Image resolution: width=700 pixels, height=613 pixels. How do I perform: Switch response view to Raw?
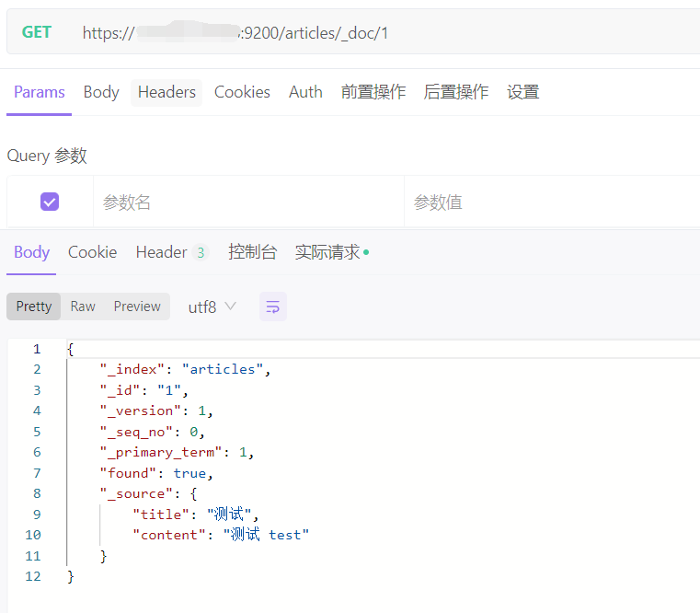83,306
